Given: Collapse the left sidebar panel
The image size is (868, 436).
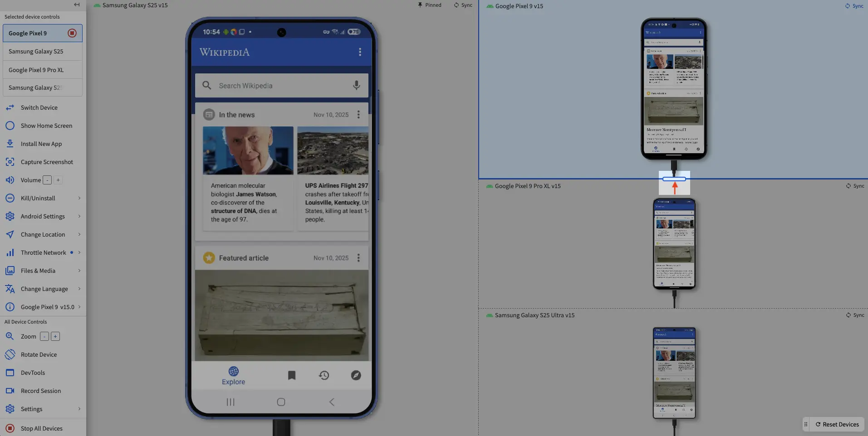Looking at the screenshot, I should 77,5.
